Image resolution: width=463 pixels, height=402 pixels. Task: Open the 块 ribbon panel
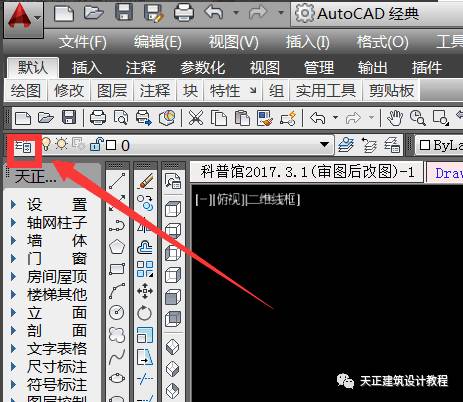pos(190,90)
